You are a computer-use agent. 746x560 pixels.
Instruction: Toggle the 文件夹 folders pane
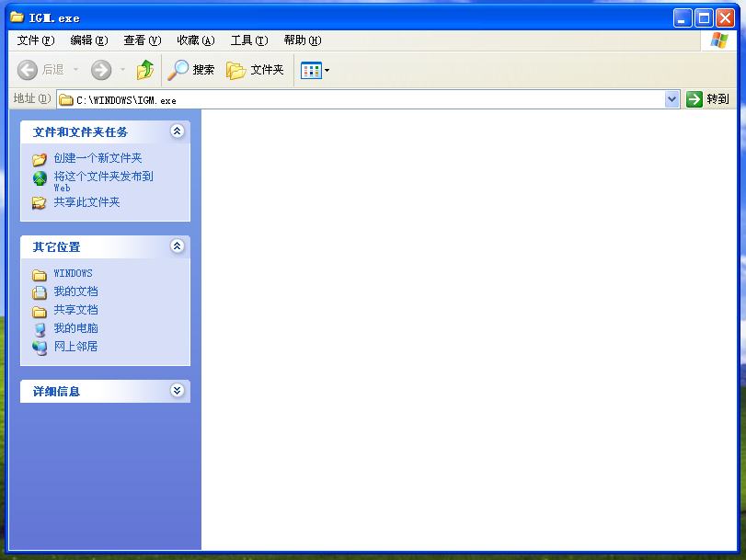(255, 70)
